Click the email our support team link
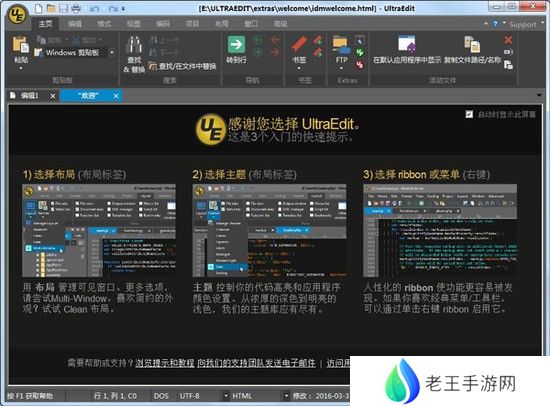 click(x=256, y=363)
